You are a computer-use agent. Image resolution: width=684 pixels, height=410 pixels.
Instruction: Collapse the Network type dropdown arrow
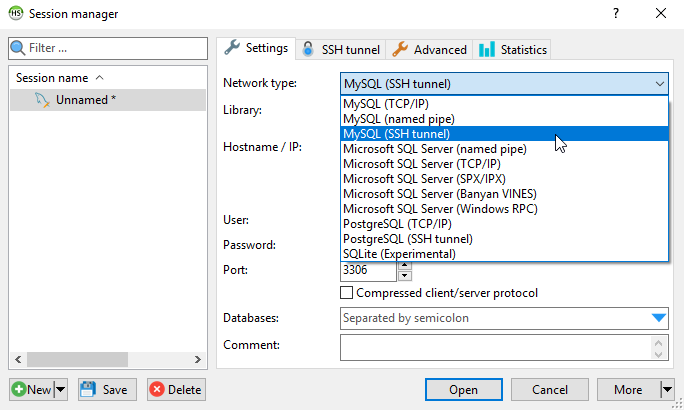[x=660, y=84]
